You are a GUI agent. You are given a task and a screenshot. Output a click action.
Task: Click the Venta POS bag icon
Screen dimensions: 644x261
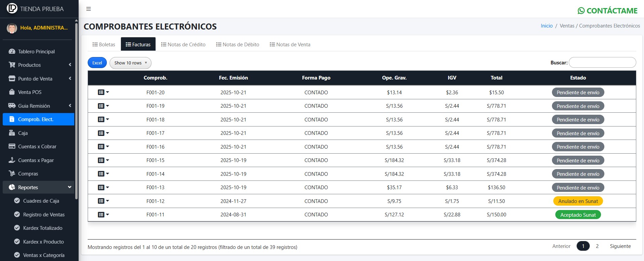[x=12, y=92]
